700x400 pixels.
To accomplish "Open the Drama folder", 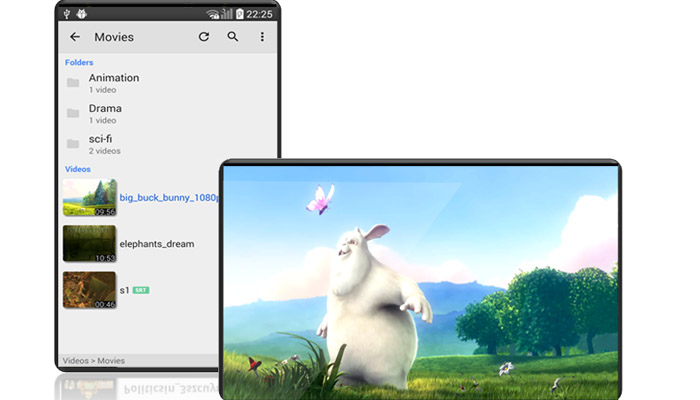I will (167, 113).
